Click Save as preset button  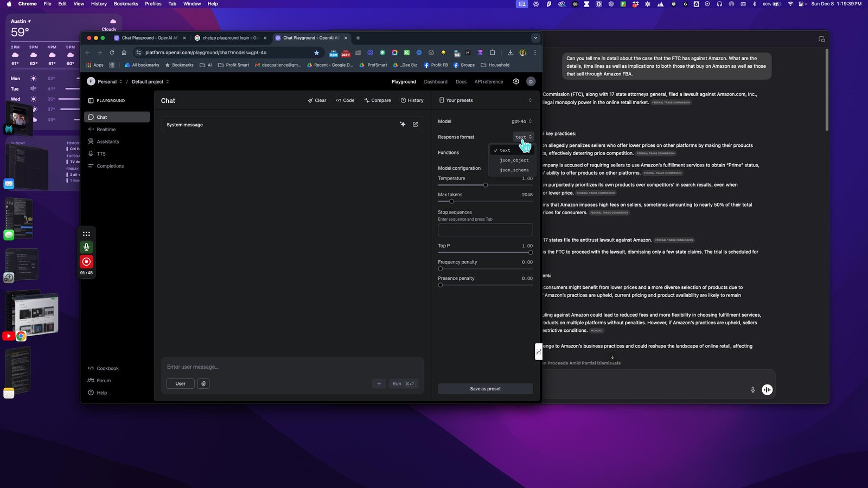click(485, 389)
